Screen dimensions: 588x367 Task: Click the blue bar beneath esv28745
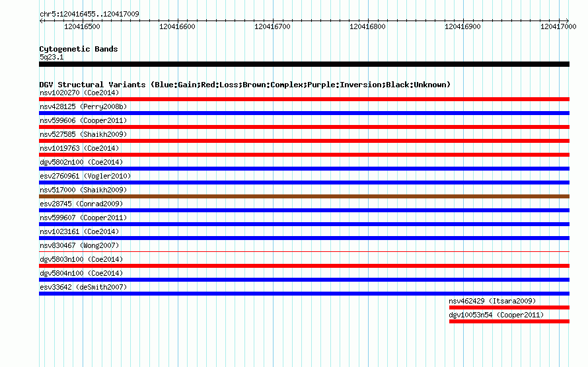304,210
